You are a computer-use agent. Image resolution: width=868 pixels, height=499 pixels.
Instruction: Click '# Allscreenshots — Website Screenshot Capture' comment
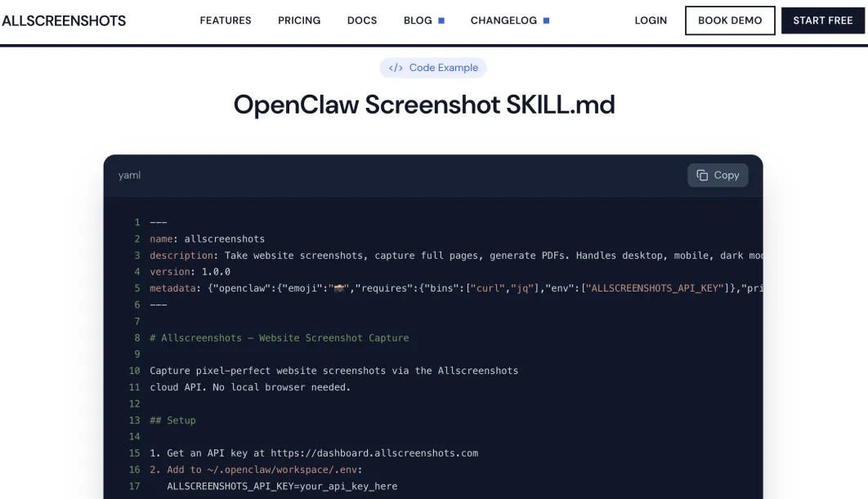tap(279, 338)
